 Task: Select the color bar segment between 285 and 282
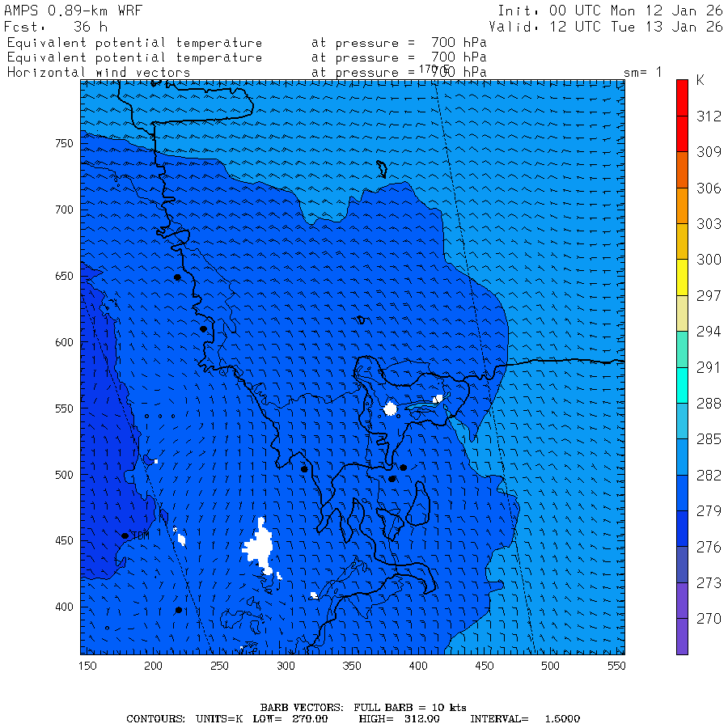pyautogui.click(x=682, y=457)
